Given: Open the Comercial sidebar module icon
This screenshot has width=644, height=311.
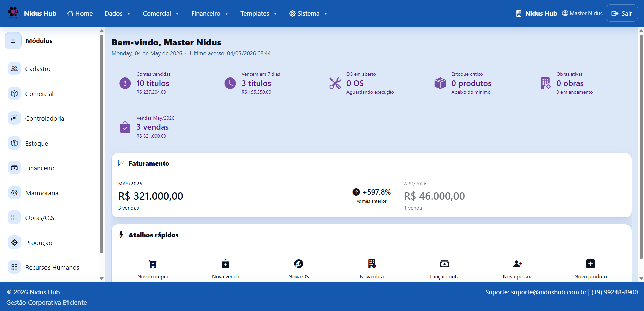Looking at the screenshot, I should click(14, 94).
